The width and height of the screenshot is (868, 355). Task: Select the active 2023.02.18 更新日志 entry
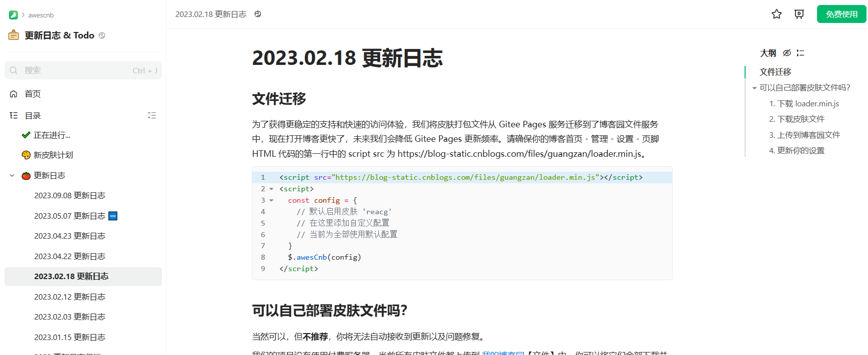click(83, 277)
